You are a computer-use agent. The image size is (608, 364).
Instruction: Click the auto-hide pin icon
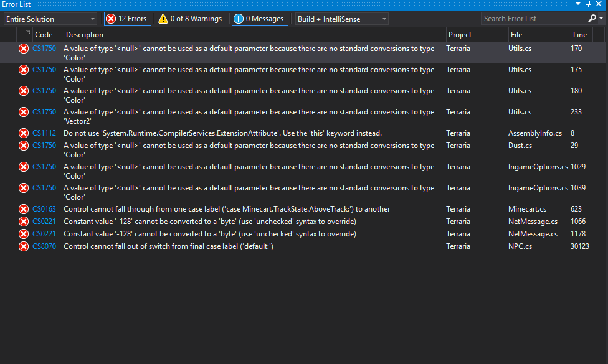(588, 4)
